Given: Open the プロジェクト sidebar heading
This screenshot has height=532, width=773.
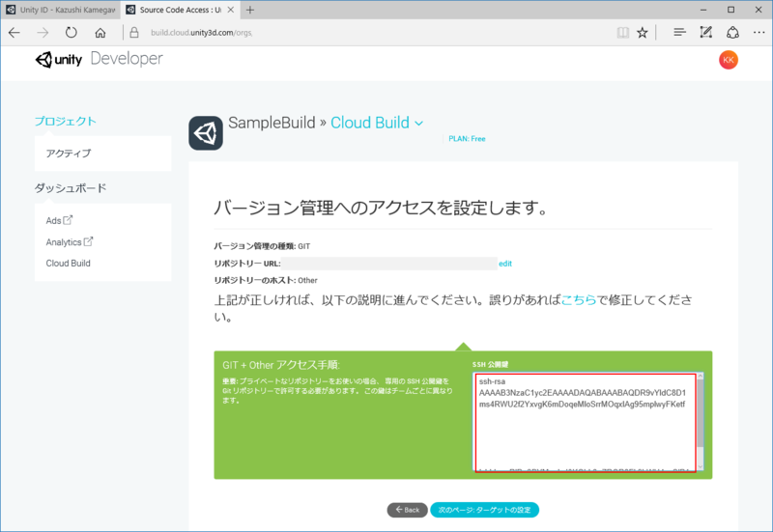Looking at the screenshot, I should (x=65, y=122).
